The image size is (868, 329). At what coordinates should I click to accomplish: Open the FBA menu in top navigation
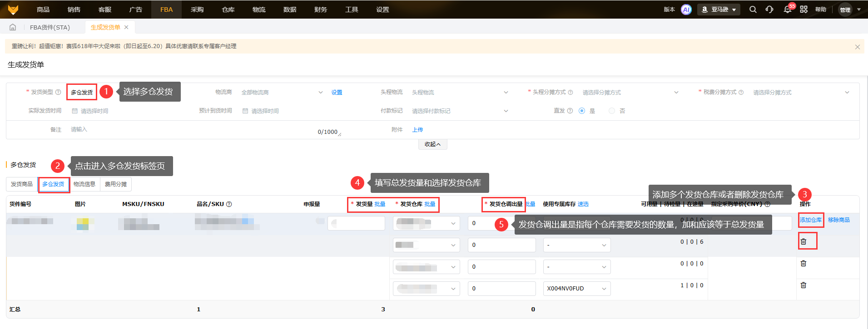pos(166,10)
